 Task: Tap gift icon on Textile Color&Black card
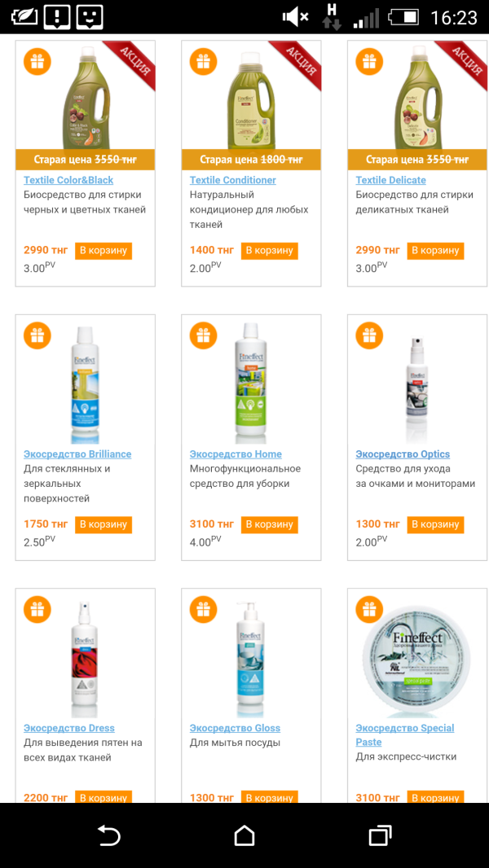37,62
